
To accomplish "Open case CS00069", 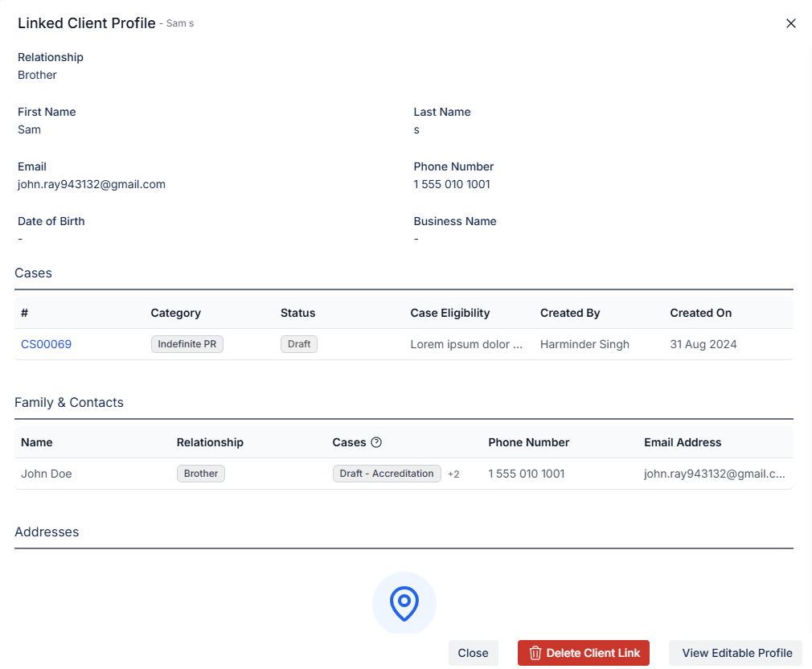I will tap(46, 343).
